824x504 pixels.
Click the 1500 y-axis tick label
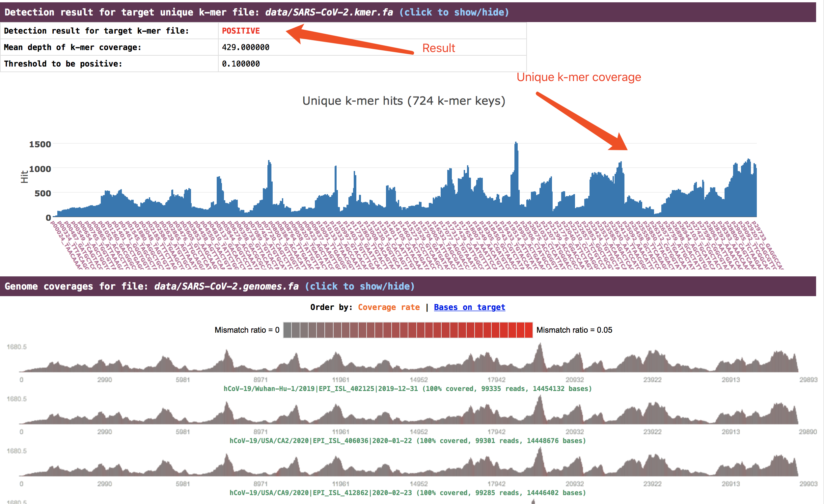point(40,144)
